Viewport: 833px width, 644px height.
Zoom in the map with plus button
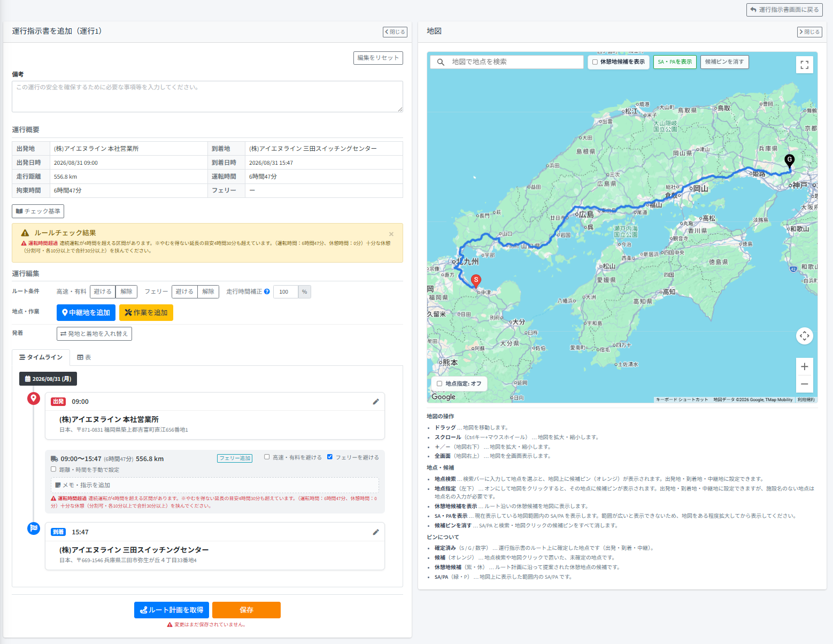[x=804, y=366]
